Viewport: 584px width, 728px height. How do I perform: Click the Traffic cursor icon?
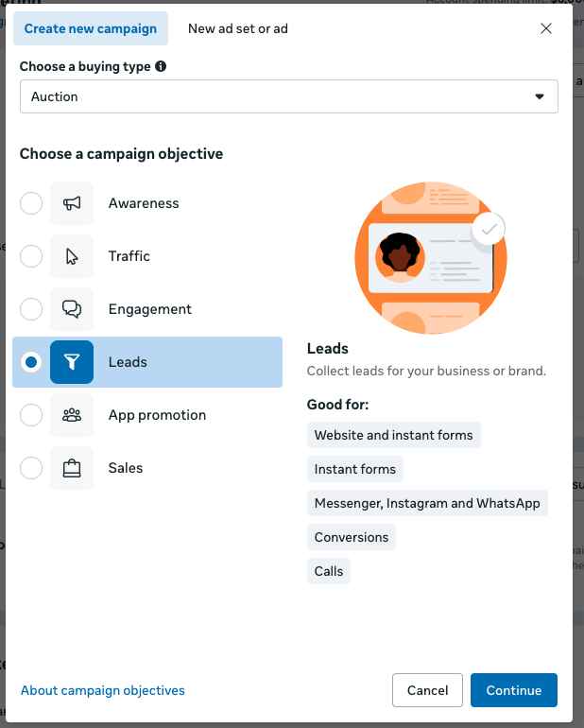(x=72, y=256)
